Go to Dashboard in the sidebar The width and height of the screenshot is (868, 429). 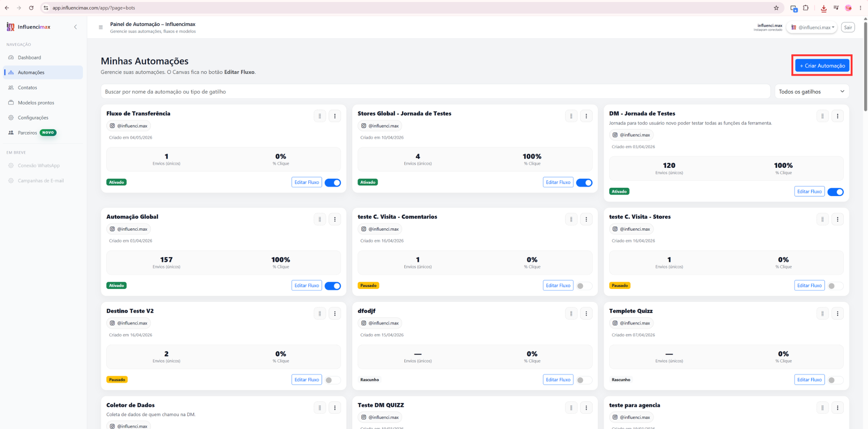pos(43,57)
